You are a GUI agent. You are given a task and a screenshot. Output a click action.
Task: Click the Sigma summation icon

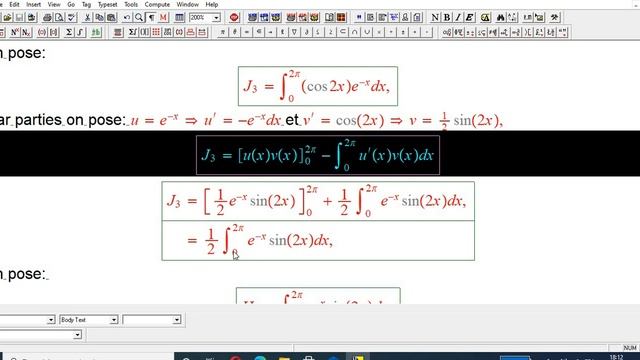[69, 32]
